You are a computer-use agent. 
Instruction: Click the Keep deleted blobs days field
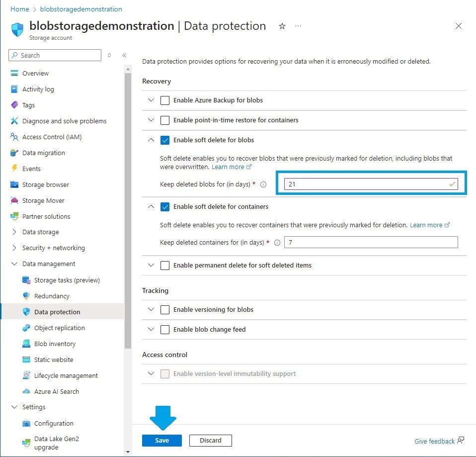pos(371,184)
